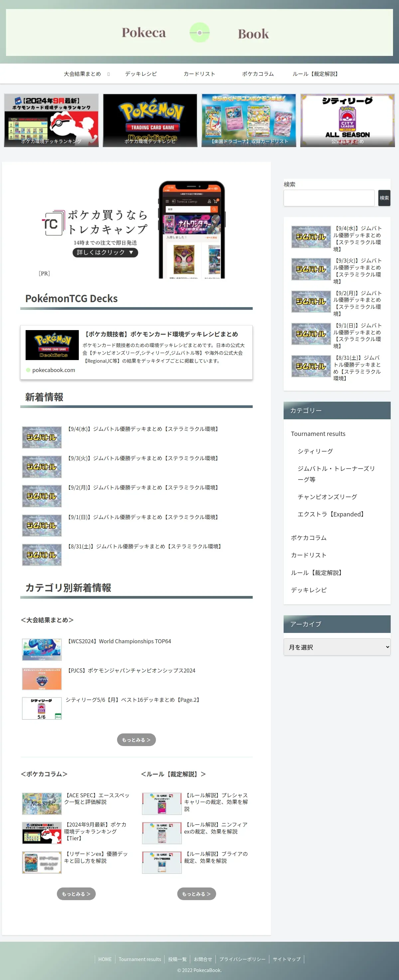Click the シティリーグ 5/6 thumbnail
399x980 pixels.
click(x=42, y=708)
